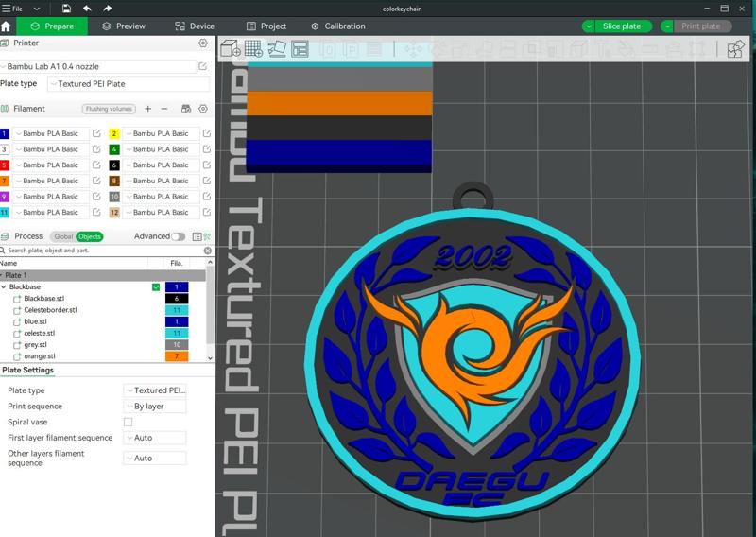Click the Add plate grid icon
Screen dimensions: 756x537
coord(253,49)
